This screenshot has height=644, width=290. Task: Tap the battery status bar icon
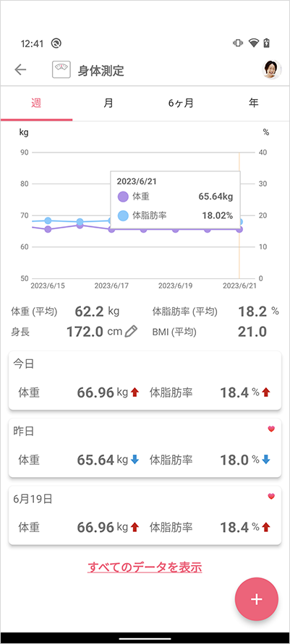click(x=267, y=43)
